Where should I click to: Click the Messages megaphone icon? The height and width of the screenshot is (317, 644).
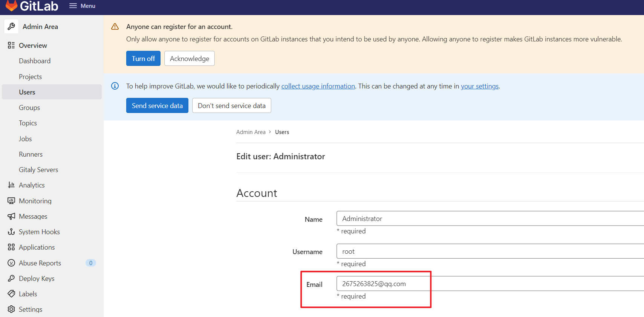click(11, 216)
